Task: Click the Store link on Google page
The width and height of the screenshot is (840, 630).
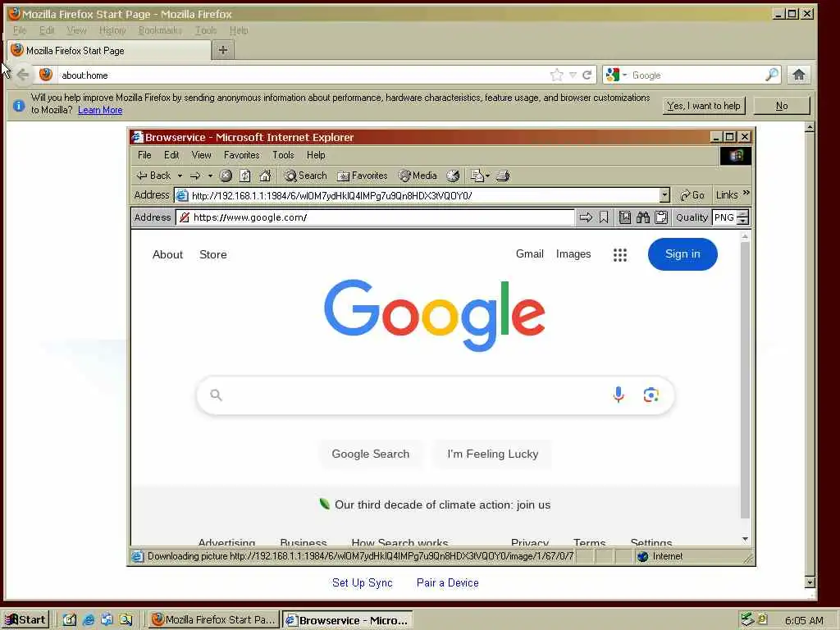Action: pos(213,255)
